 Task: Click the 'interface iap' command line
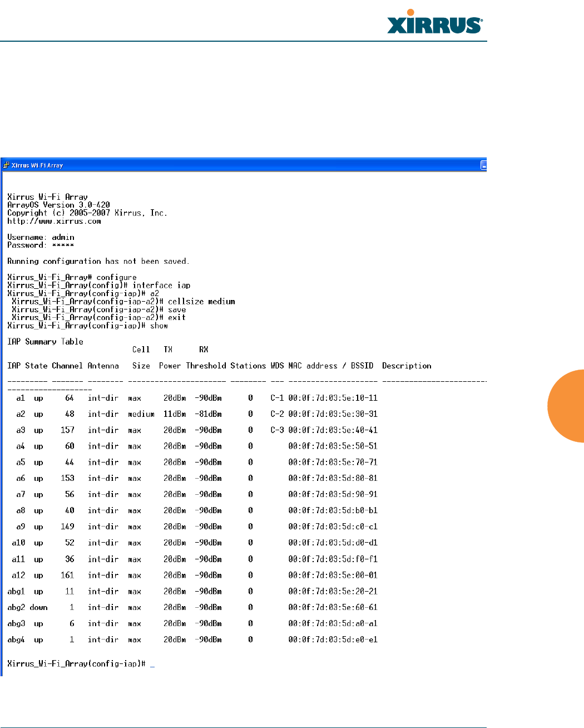pyautogui.click(x=98, y=285)
